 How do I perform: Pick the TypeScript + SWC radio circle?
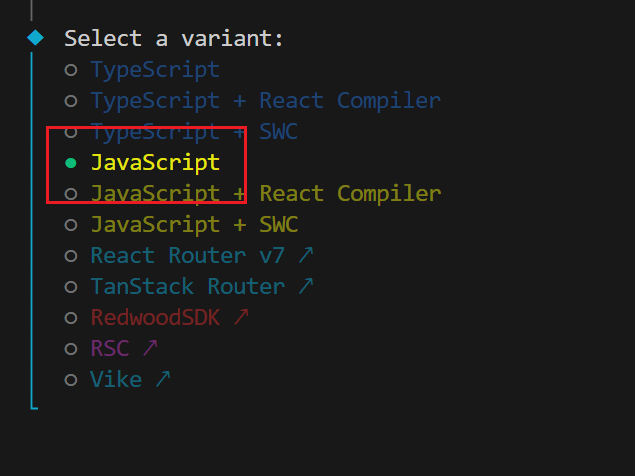click(x=70, y=132)
